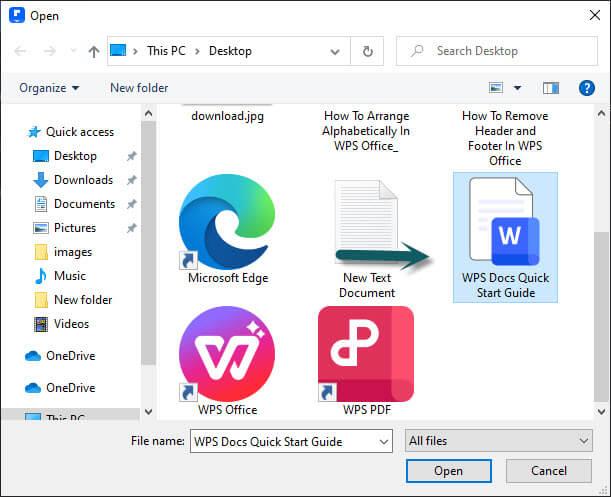Close the Open dialog window
Image resolution: width=611 pixels, height=497 pixels.
[x=595, y=16]
